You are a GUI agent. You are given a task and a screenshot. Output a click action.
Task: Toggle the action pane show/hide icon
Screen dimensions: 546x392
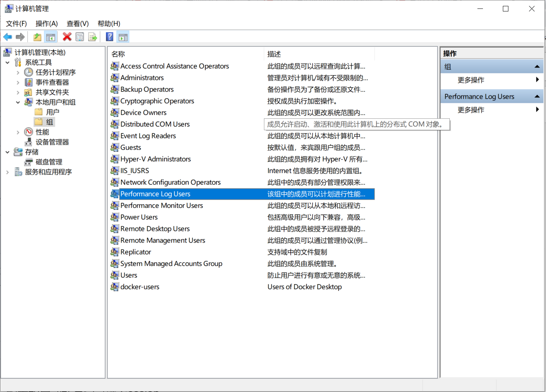123,37
